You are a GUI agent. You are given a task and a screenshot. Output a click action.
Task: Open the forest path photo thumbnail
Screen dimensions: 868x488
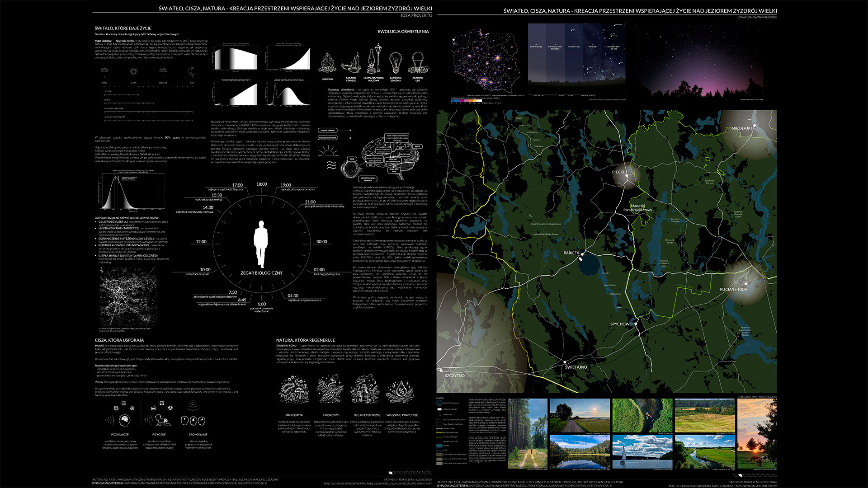pyautogui.click(x=528, y=433)
